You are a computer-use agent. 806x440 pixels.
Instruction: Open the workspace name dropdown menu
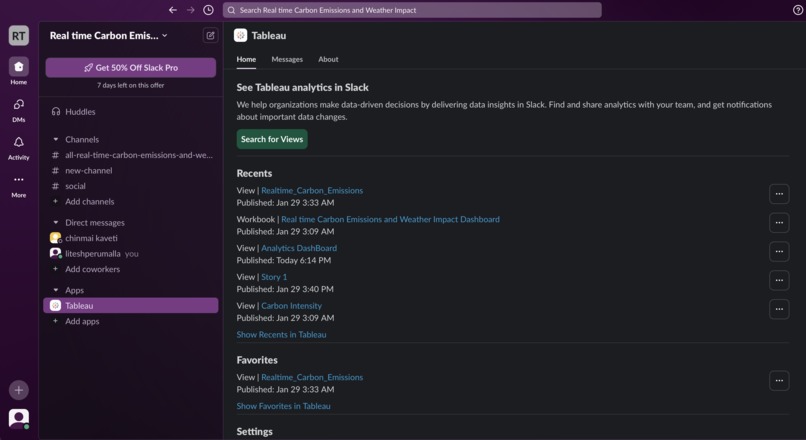(x=108, y=35)
